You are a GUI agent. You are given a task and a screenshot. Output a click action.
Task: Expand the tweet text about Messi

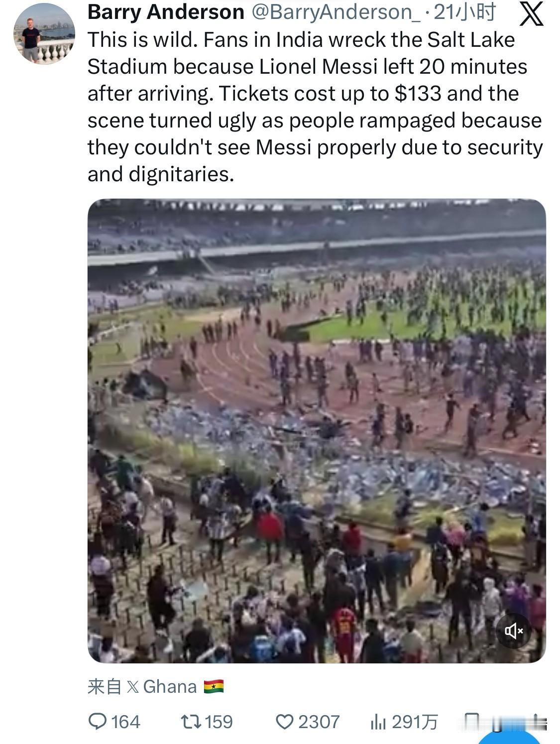pyautogui.click(x=315, y=107)
